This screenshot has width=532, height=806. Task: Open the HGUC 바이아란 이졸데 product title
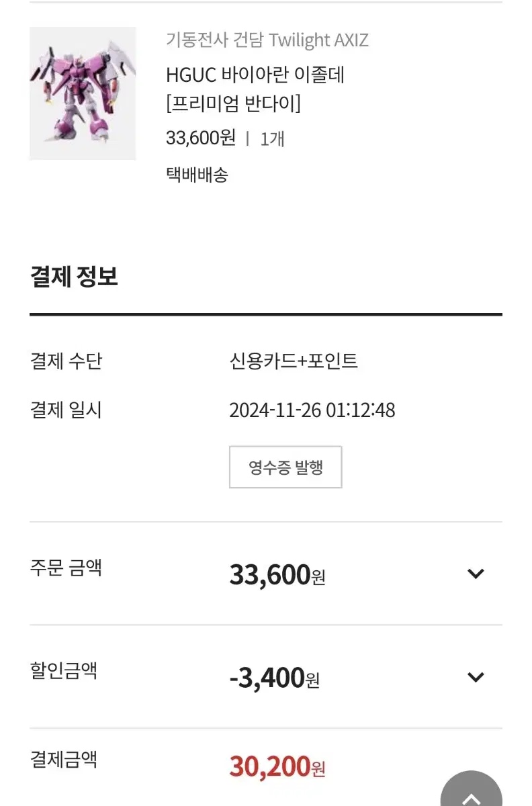coord(255,75)
